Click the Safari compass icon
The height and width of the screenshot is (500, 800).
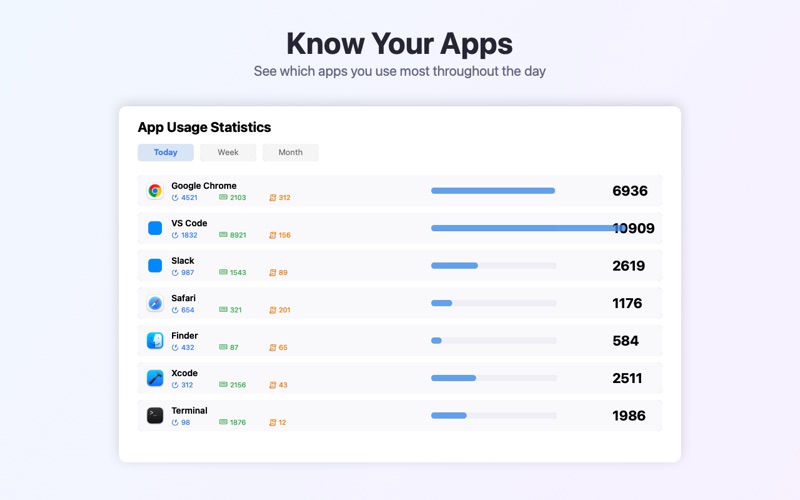click(x=155, y=303)
